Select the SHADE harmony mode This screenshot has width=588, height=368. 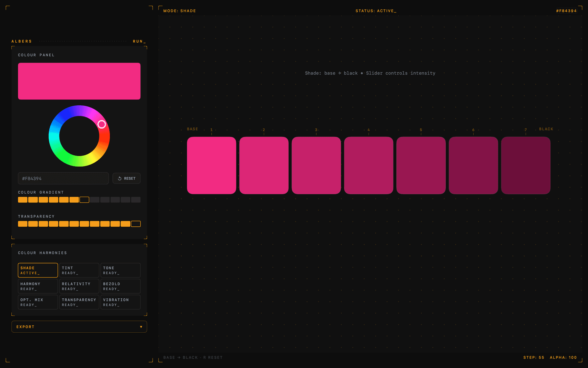tap(38, 270)
